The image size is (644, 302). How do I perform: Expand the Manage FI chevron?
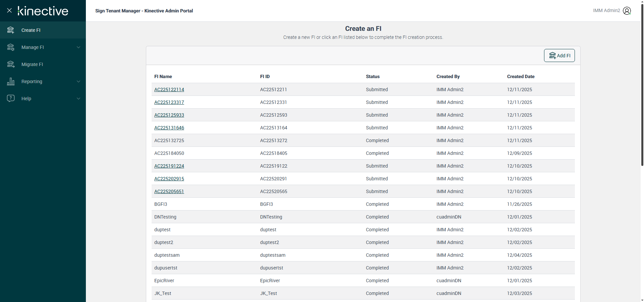point(78,47)
